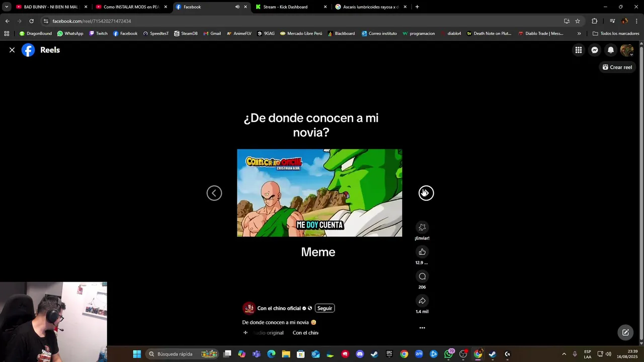Close the Facebook browser tab
The image size is (644, 362).
point(246,7)
